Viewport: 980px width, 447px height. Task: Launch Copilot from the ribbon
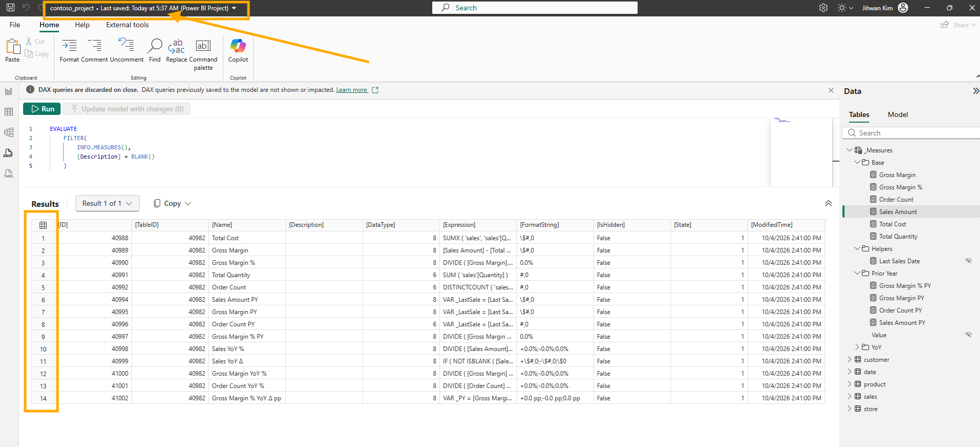coord(238,50)
